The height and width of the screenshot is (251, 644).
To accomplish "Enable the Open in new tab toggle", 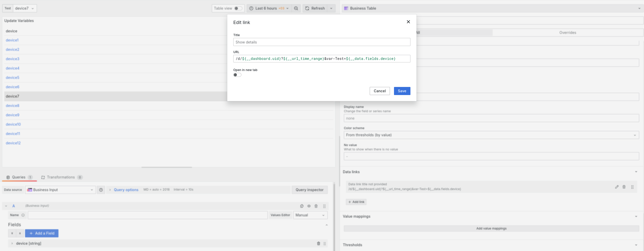I will (237, 75).
